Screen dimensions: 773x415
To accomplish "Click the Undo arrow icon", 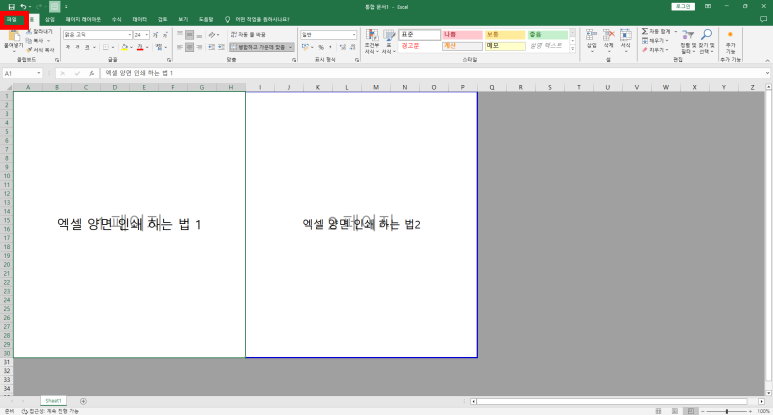I will [23, 7].
